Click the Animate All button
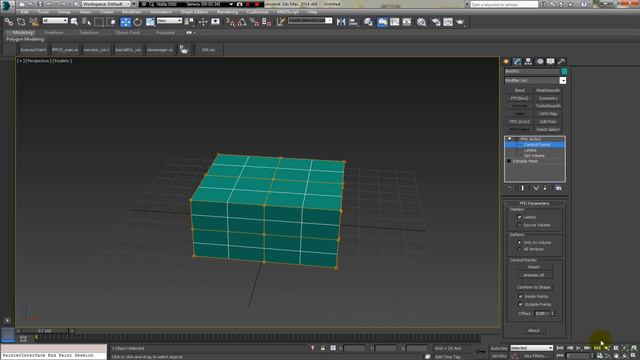Image resolution: width=640 pixels, height=360 pixels. [x=534, y=275]
